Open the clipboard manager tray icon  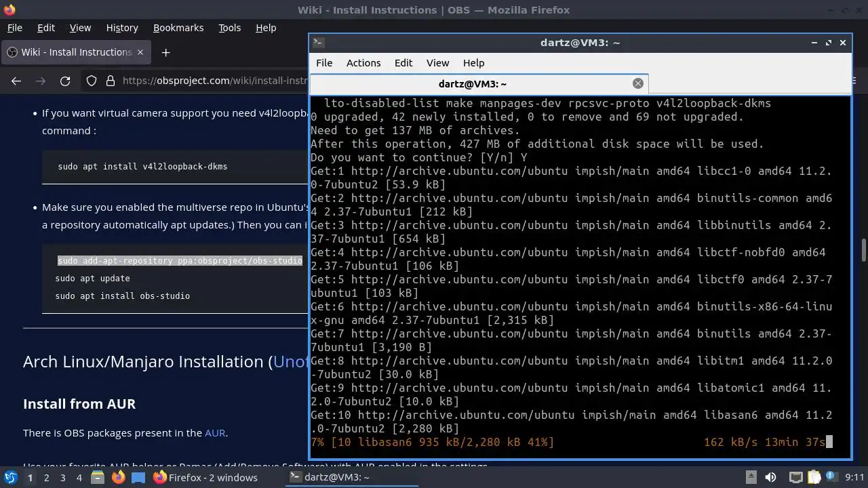click(814, 477)
